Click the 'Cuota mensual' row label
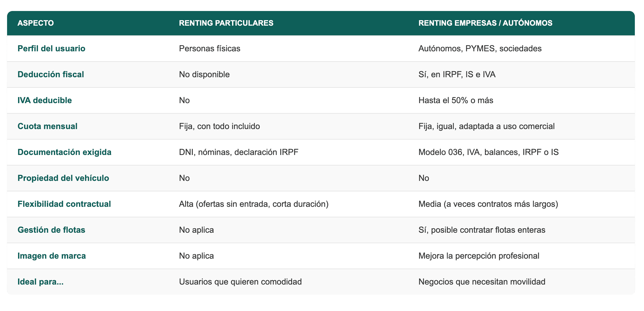 (47, 126)
